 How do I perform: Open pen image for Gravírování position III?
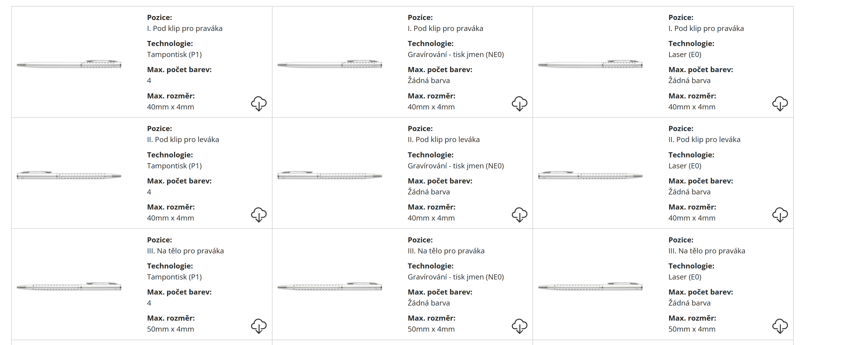tap(329, 287)
